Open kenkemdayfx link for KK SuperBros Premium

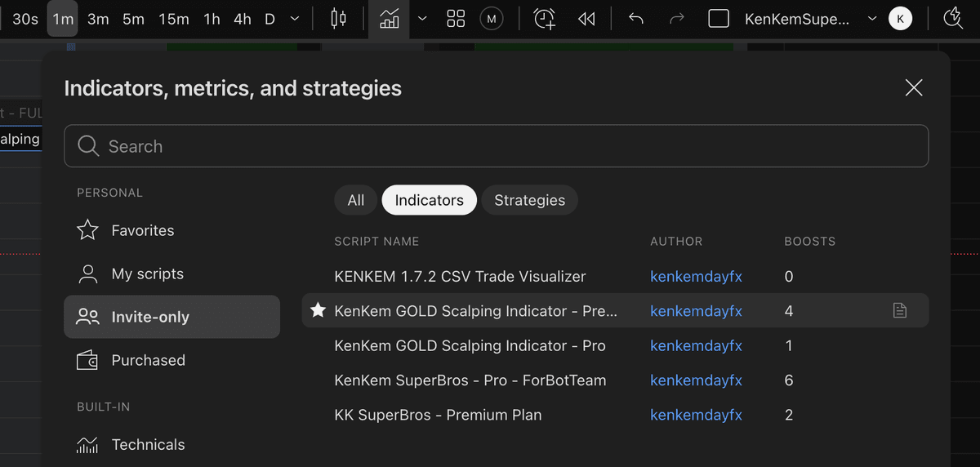click(x=696, y=415)
